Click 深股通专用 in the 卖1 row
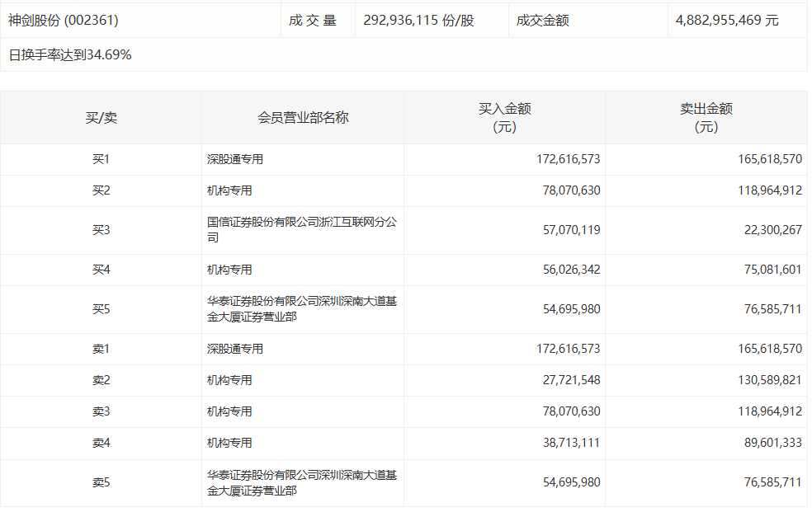This screenshot has width=812, height=512. [235, 350]
